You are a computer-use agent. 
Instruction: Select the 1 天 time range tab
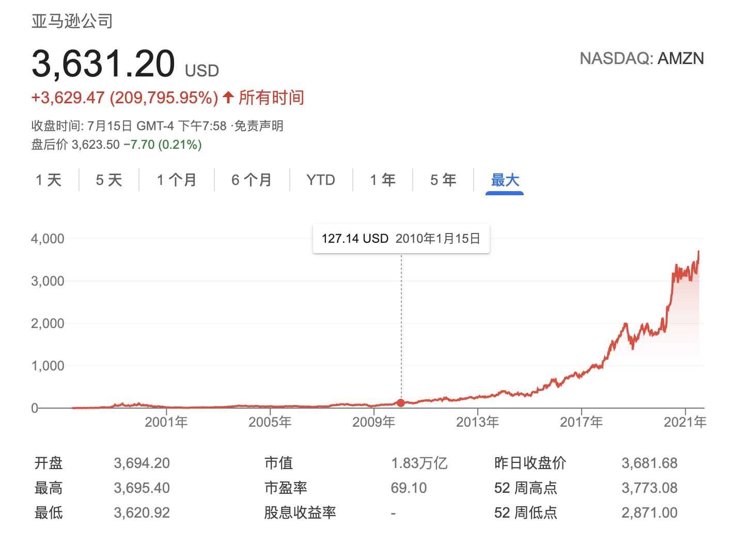coord(49,180)
